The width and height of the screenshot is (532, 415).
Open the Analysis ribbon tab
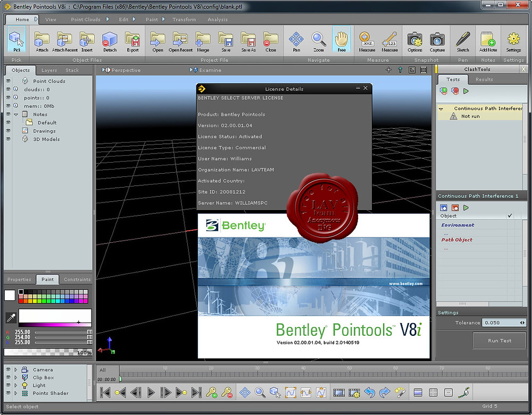click(x=218, y=19)
